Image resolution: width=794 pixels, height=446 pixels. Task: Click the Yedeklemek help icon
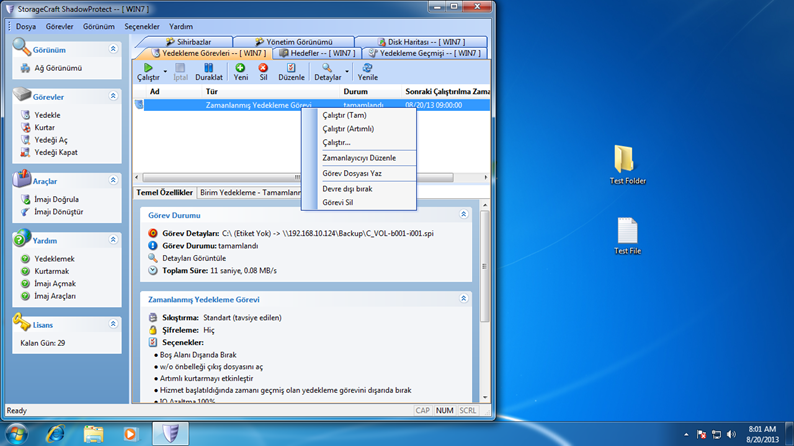point(25,259)
